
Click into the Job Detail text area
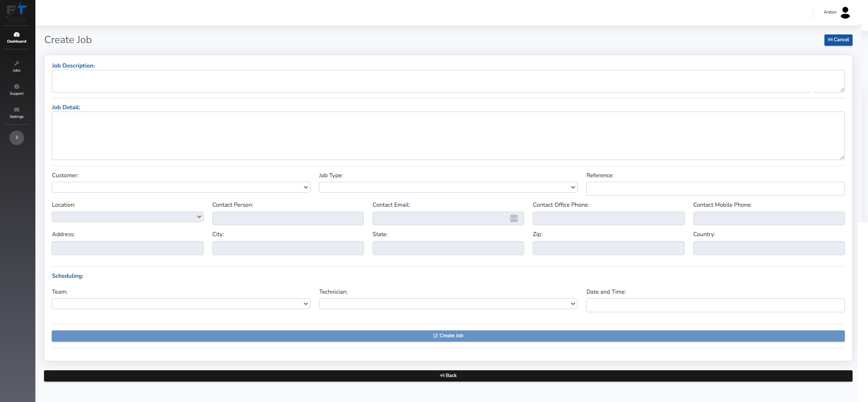point(448,136)
